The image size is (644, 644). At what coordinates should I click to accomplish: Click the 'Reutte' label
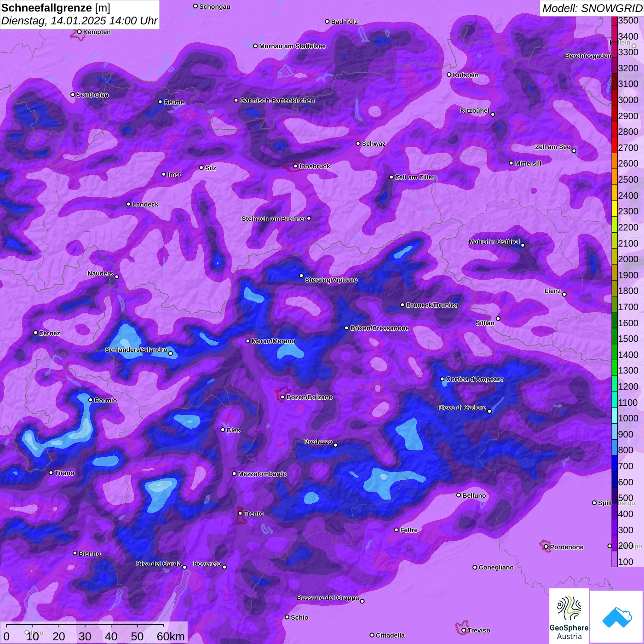coord(174,102)
